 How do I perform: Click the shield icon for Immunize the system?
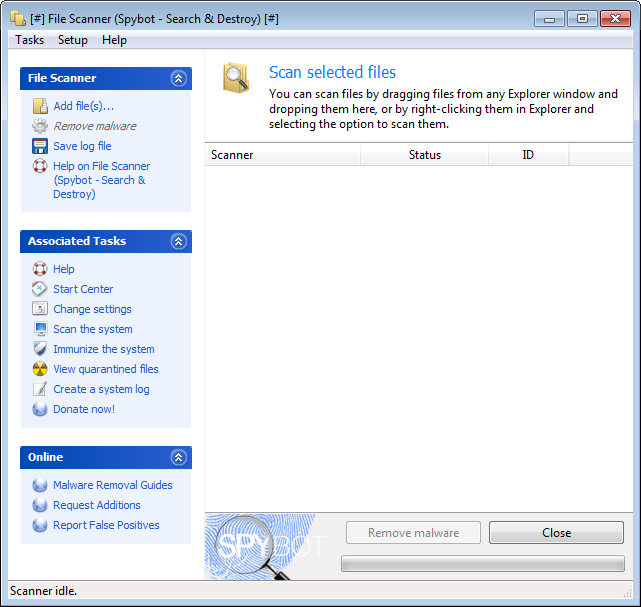pos(40,349)
